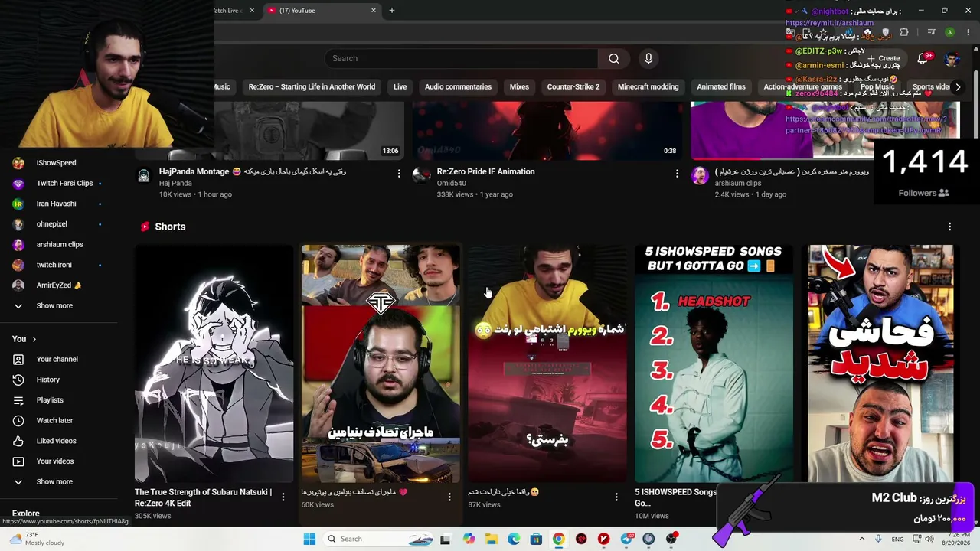
Task: Select the Live category chip
Action: 400,87
